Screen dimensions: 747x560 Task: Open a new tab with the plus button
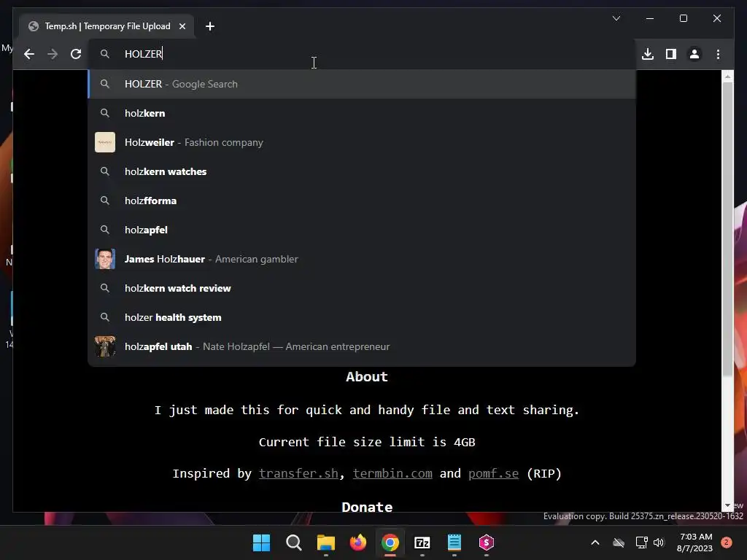coord(210,26)
